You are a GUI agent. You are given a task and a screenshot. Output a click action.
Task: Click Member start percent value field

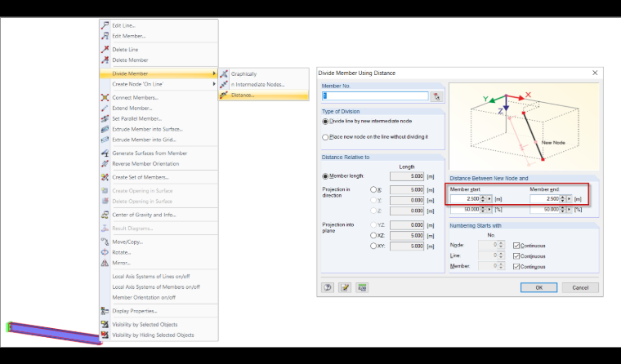click(466, 209)
